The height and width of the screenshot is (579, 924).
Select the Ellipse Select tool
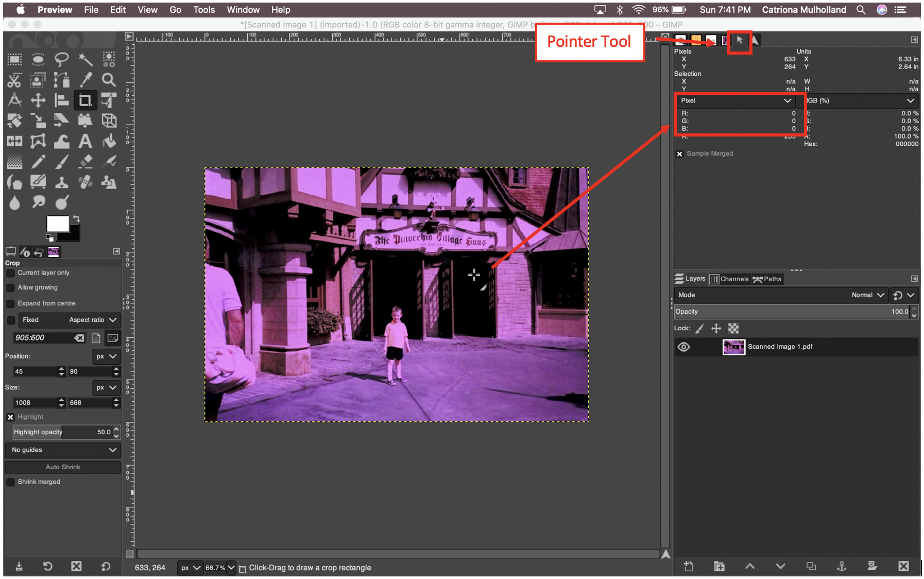(x=38, y=59)
